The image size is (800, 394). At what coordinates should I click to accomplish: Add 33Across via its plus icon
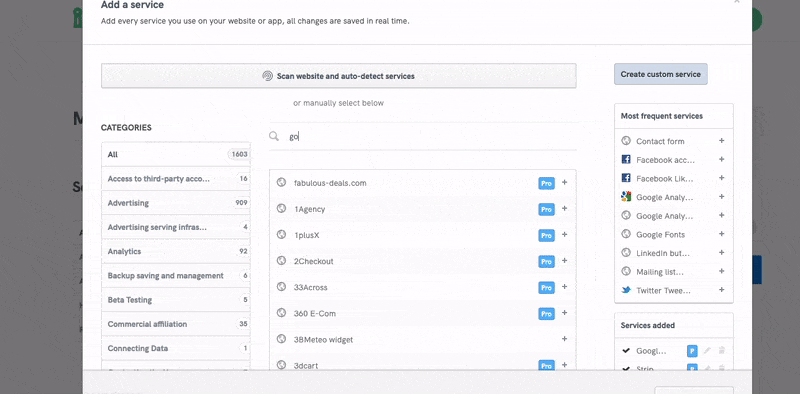[x=564, y=287]
